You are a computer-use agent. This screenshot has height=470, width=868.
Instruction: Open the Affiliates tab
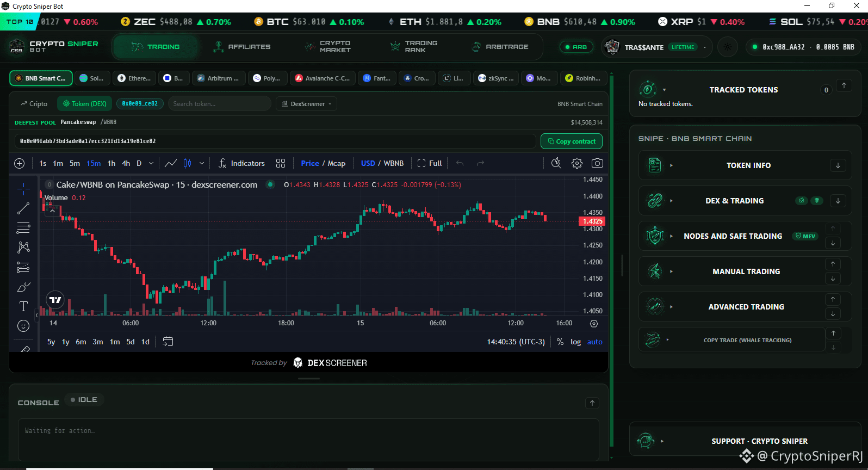[242, 47]
